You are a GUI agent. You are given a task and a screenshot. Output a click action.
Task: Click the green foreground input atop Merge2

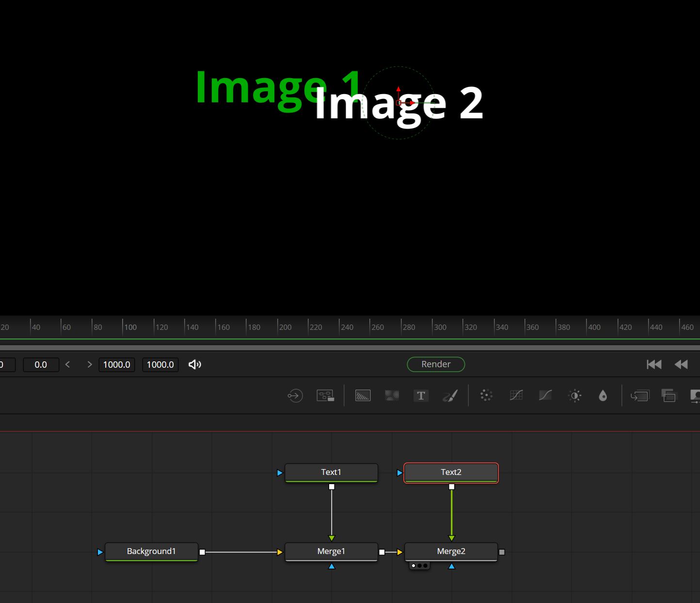click(x=452, y=538)
